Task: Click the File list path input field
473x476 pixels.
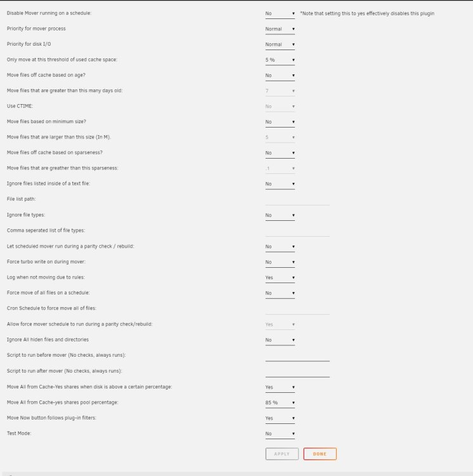Action: pyautogui.click(x=297, y=200)
